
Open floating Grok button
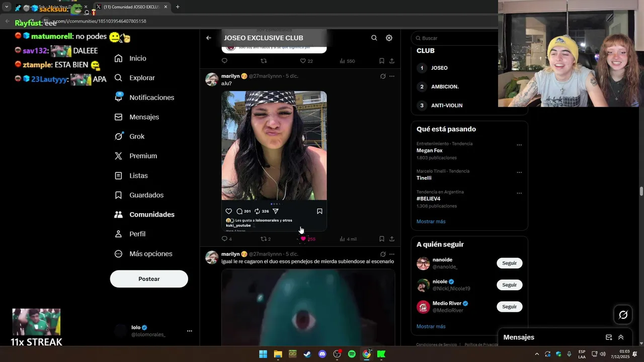tap(623, 315)
